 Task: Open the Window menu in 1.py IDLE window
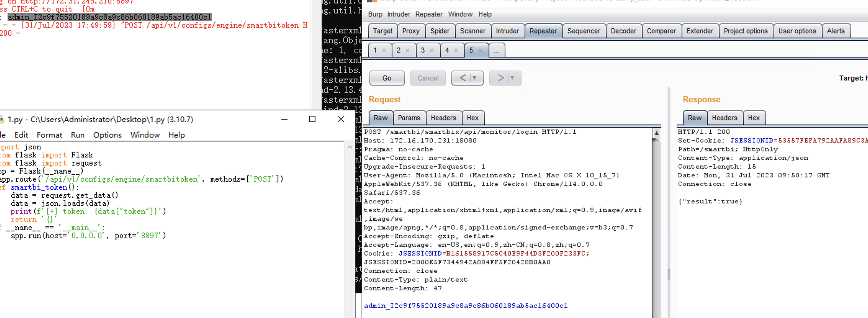coord(145,135)
